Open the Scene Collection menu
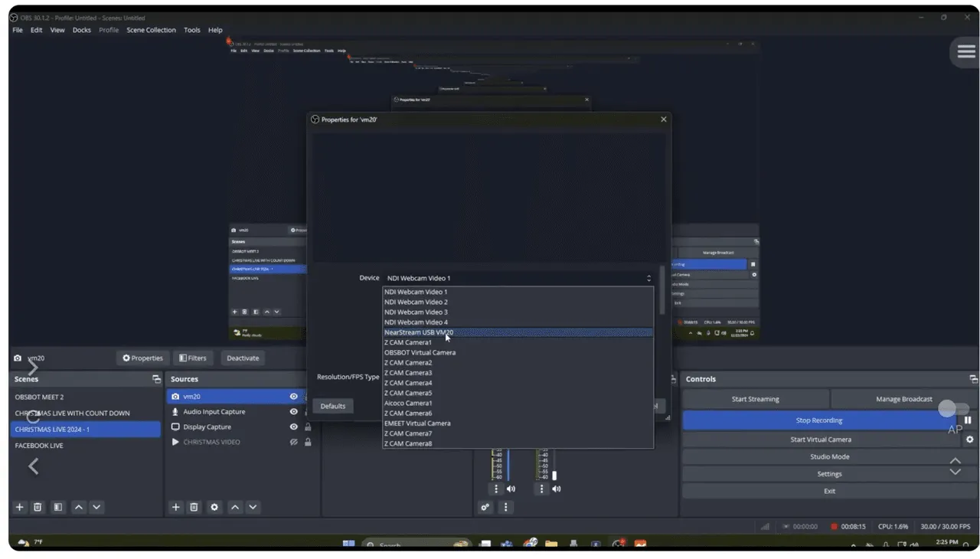 coord(151,30)
